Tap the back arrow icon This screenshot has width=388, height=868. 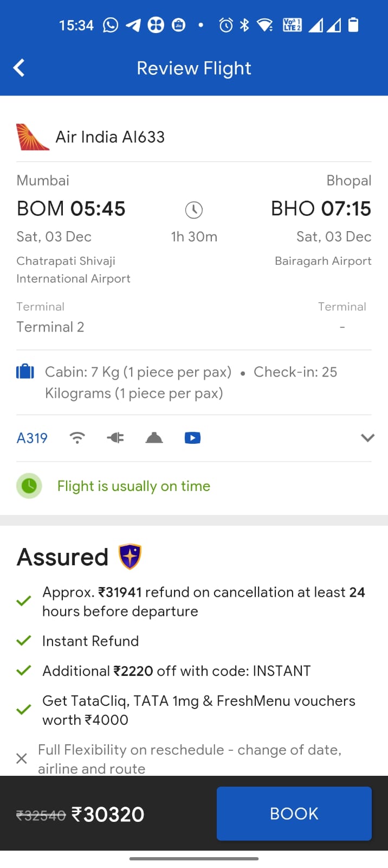19,68
